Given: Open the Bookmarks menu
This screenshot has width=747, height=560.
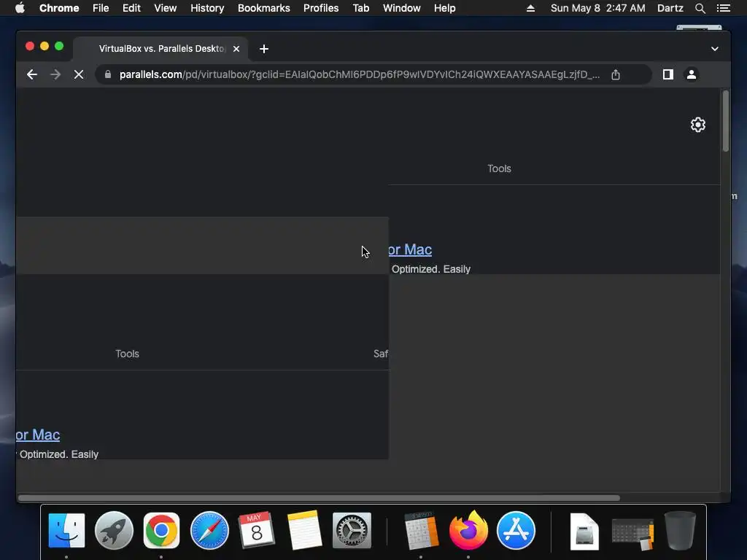Looking at the screenshot, I should pos(263,8).
